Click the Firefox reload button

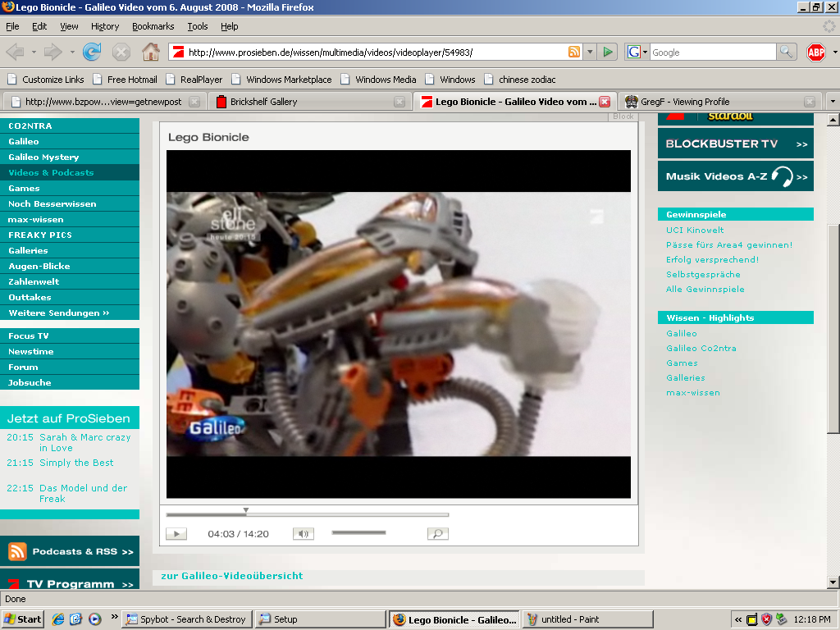[92, 52]
